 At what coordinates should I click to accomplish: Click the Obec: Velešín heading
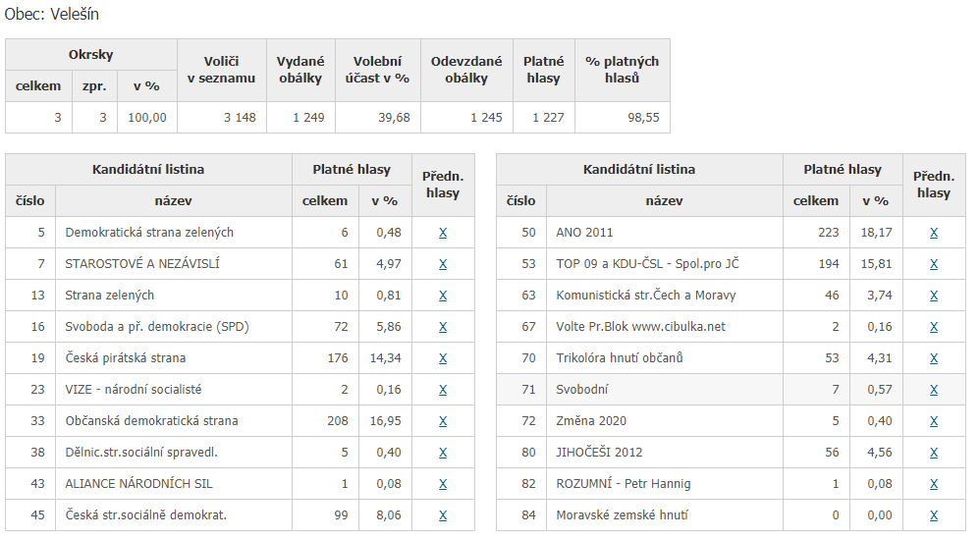tap(51, 14)
